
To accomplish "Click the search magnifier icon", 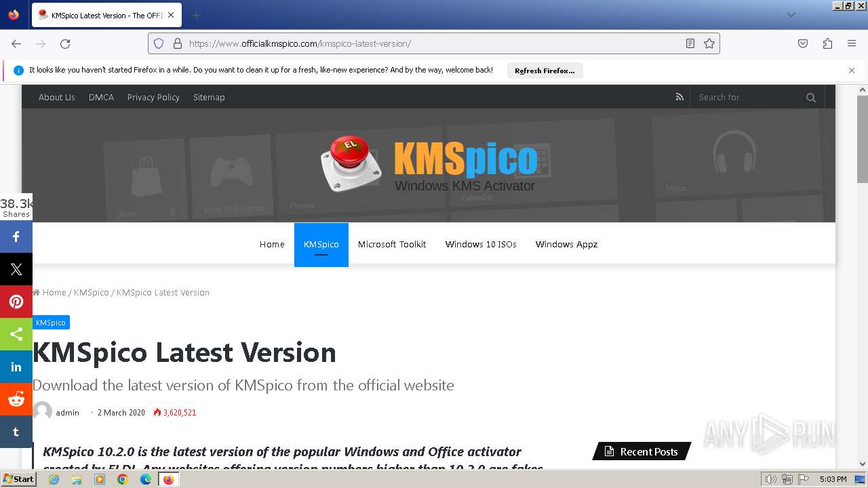I will pos(811,97).
